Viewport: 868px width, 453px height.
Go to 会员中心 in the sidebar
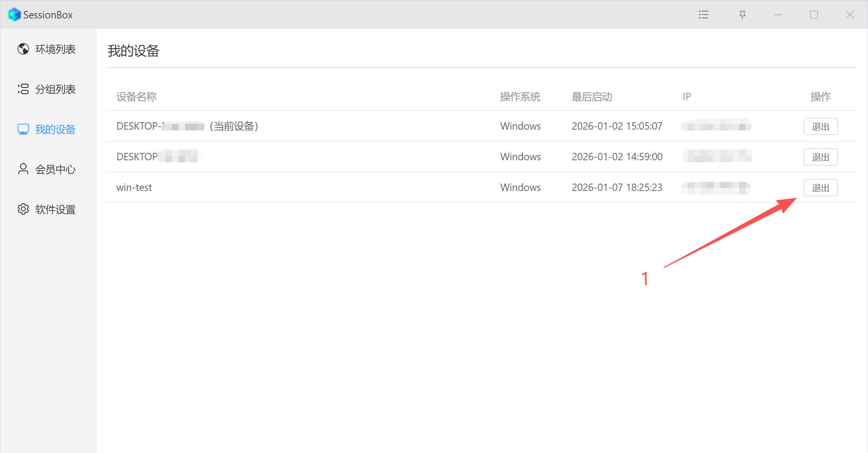tap(55, 169)
